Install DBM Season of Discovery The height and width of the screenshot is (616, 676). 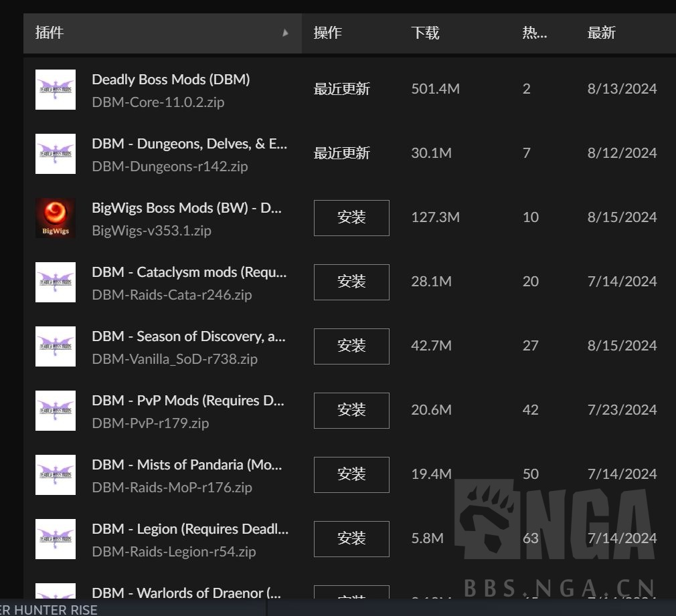pos(351,346)
